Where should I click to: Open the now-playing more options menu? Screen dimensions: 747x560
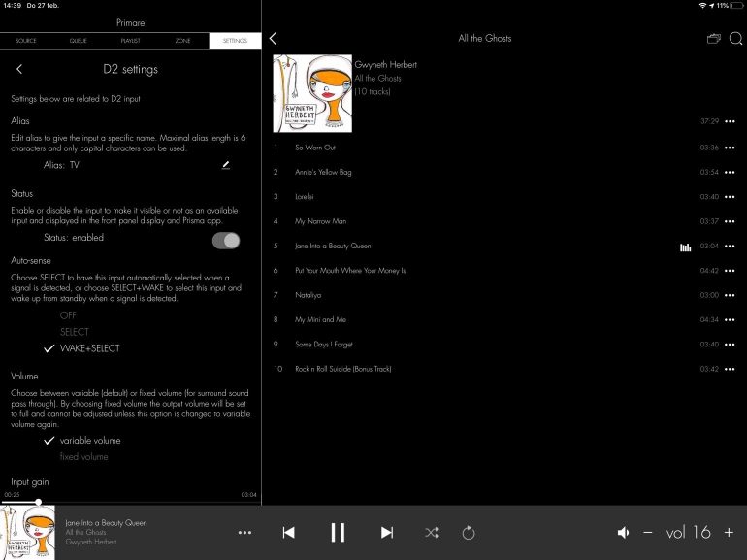[244, 533]
